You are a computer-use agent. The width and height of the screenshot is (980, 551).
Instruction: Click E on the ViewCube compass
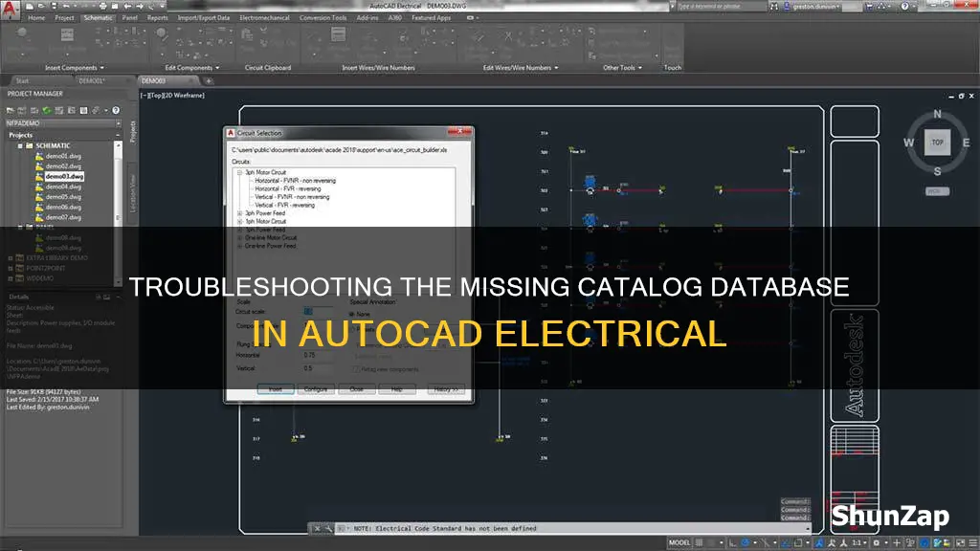(967, 143)
